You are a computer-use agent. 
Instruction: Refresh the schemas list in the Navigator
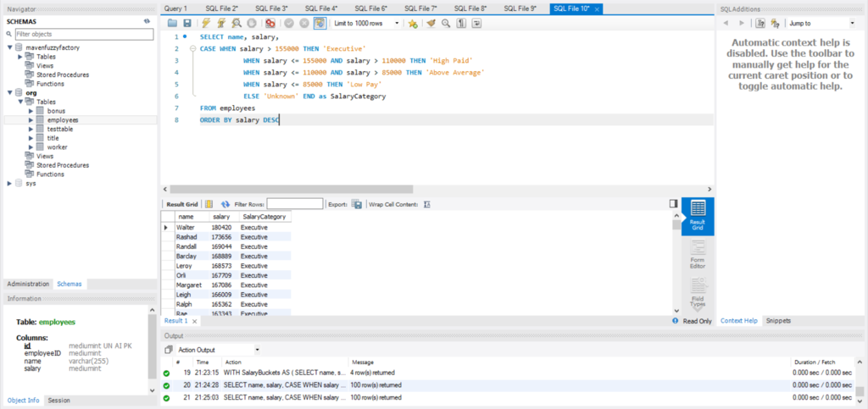[x=147, y=20]
